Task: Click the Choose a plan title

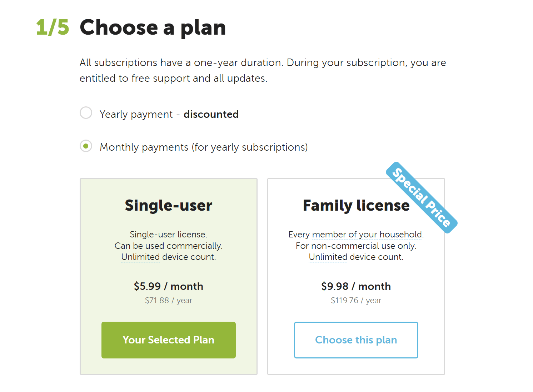Action: point(153,27)
